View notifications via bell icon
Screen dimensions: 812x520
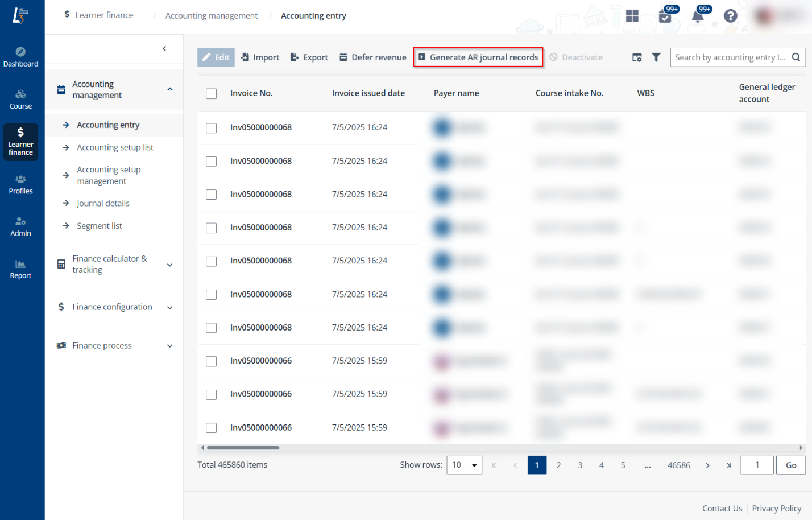(698, 18)
